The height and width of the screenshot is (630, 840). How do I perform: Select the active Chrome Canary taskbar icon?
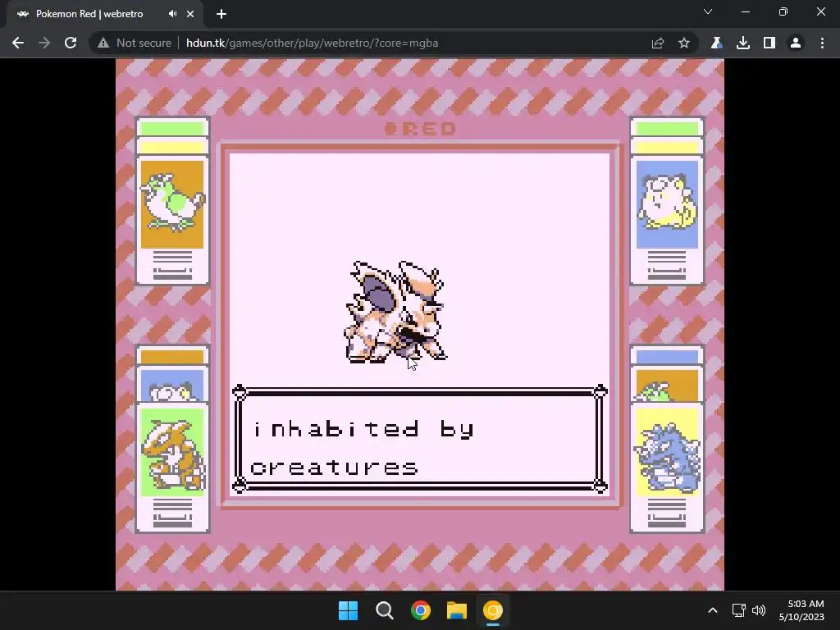coord(493,610)
